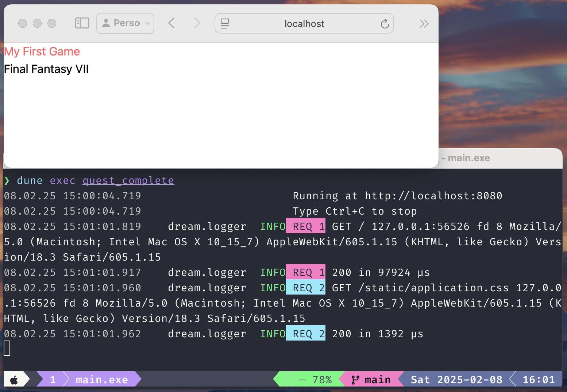This screenshot has height=392, width=567.
Task: Click the date segment Sat 2025-02-08
Action: point(456,380)
